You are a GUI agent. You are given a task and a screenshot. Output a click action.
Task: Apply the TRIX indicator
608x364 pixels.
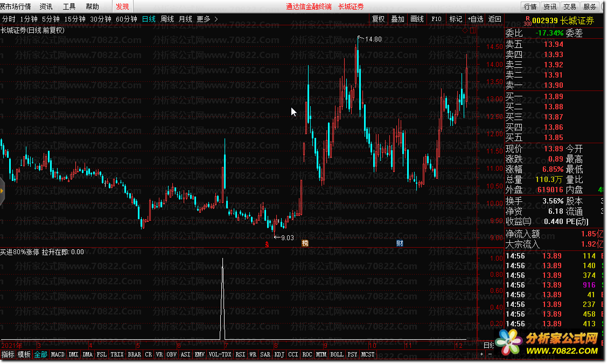tap(117, 354)
